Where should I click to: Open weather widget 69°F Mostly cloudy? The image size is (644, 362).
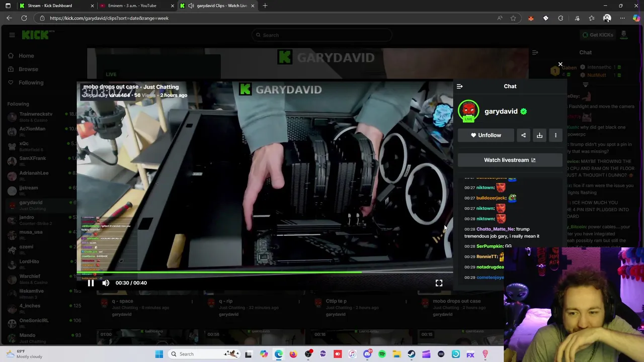[25, 354]
